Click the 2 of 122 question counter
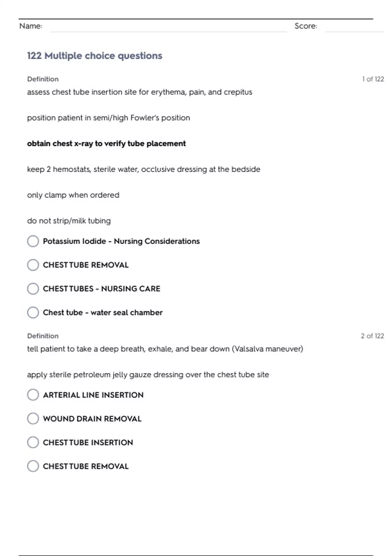The image size is (392, 556). (372, 336)
